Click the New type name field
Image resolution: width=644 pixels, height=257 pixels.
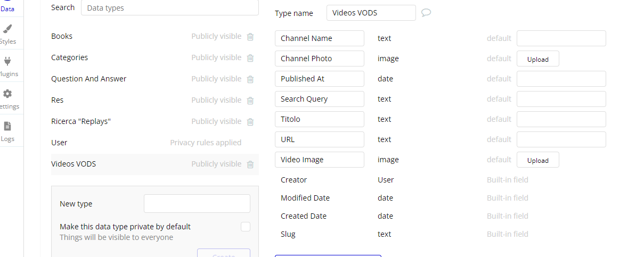point(197,204)
